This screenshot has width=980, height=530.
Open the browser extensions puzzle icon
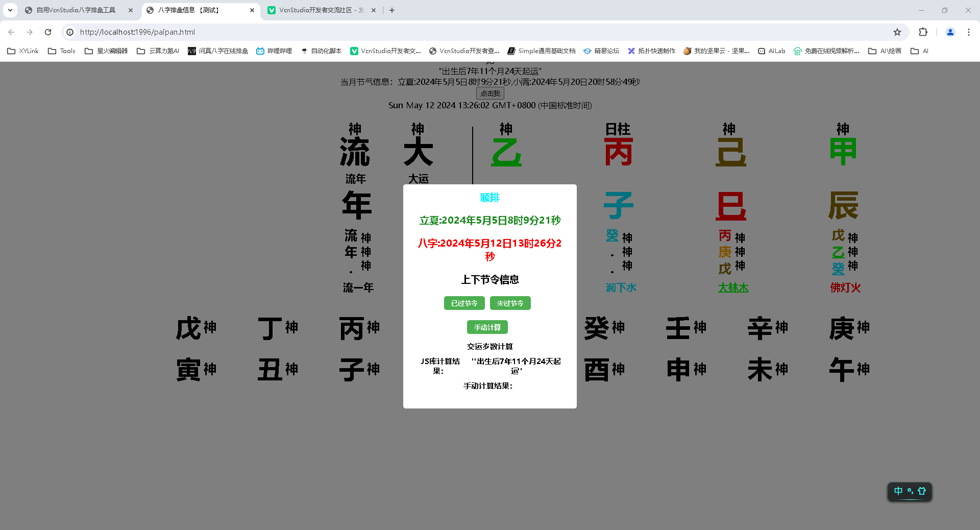tap(923, 32)
